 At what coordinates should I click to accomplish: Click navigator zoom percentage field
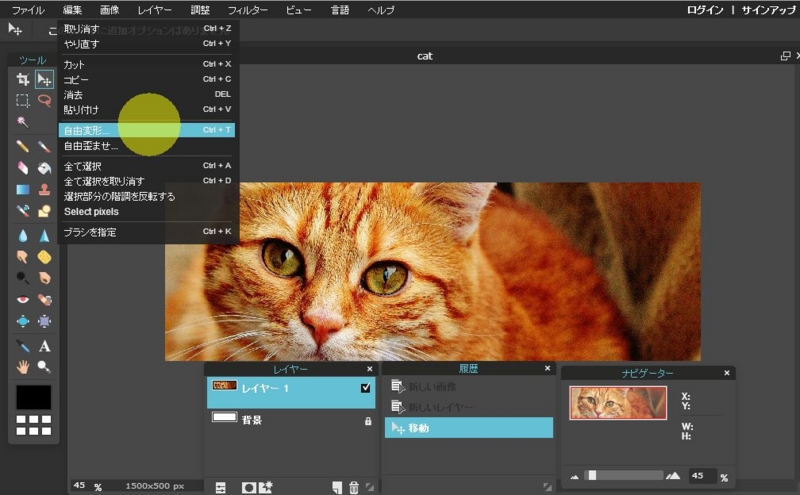pyautogui.click(x=702, y=476)
